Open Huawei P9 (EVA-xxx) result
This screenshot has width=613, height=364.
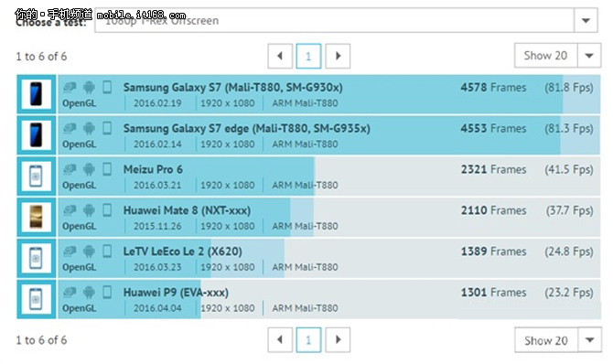[x=176, y=293]
